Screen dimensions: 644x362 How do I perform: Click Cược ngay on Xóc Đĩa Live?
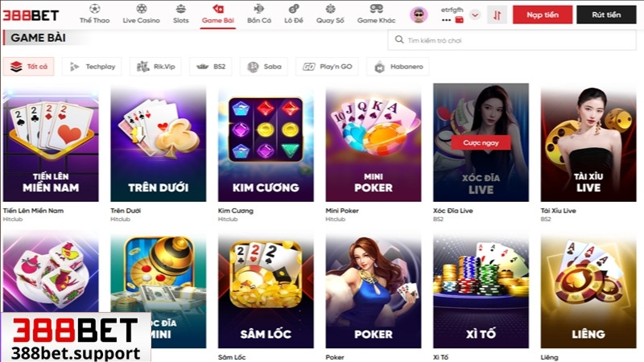[481, 142]
